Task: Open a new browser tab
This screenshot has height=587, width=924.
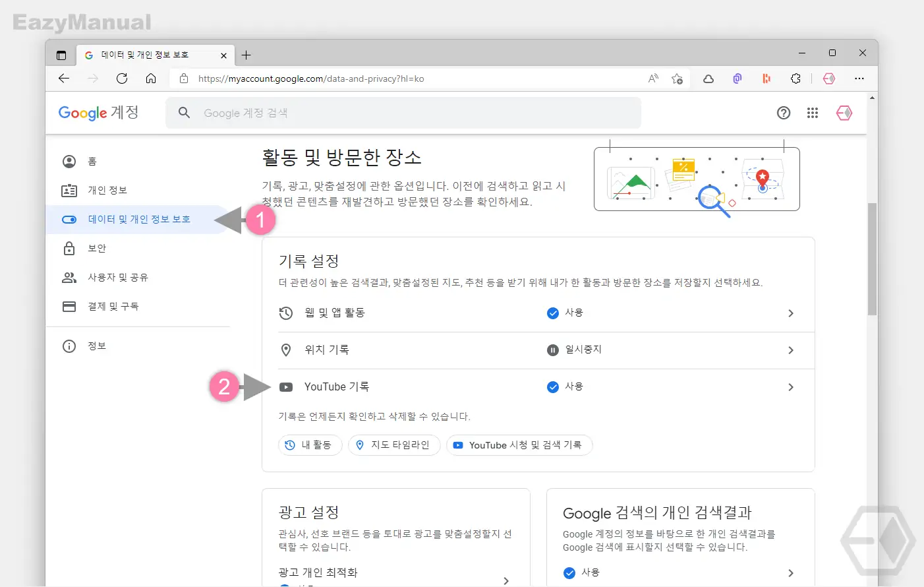Action: click(x=246, y=55)
